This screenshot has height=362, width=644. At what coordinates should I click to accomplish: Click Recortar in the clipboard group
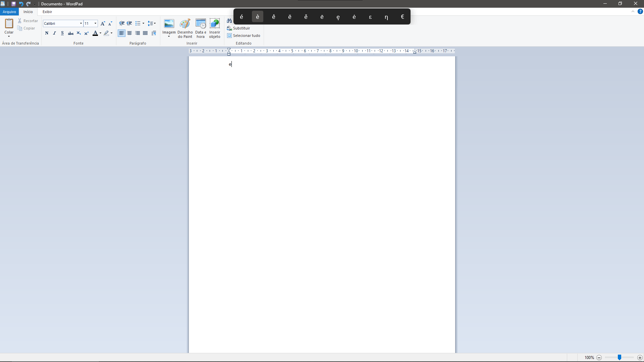click(28, 21)
